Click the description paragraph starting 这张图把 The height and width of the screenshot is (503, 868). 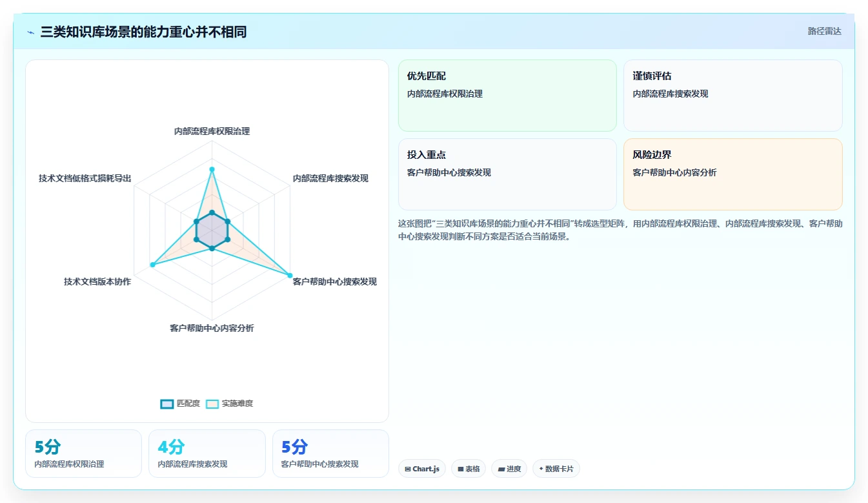pos(620,230)
